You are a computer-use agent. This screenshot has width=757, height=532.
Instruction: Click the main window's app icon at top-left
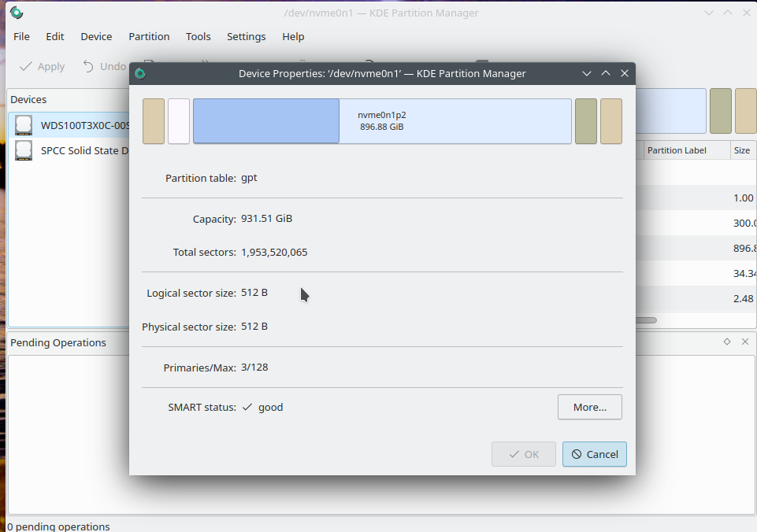pos(16,13)
